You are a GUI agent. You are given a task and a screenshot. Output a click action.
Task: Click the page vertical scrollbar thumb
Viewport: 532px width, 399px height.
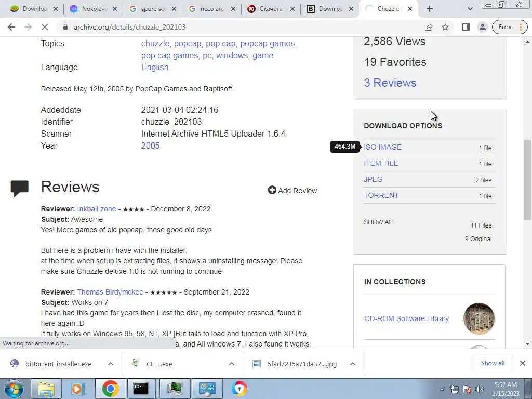tap(527, 180)
